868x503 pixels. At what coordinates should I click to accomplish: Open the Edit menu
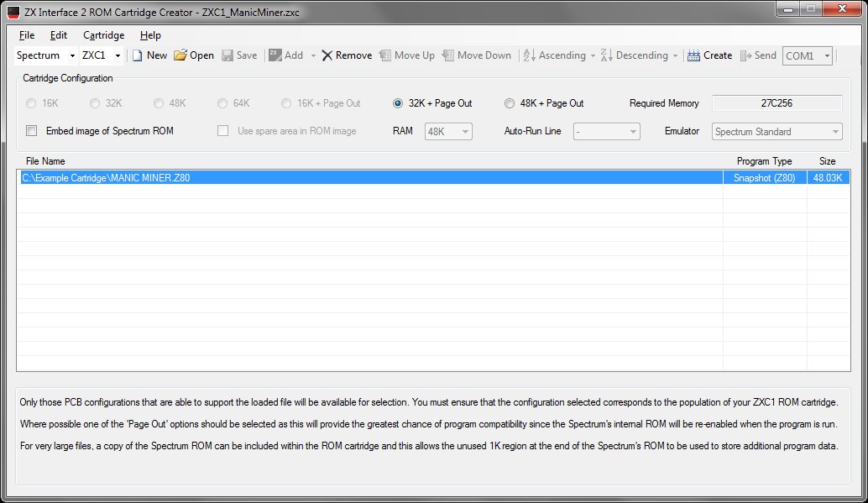coord(59,35)
